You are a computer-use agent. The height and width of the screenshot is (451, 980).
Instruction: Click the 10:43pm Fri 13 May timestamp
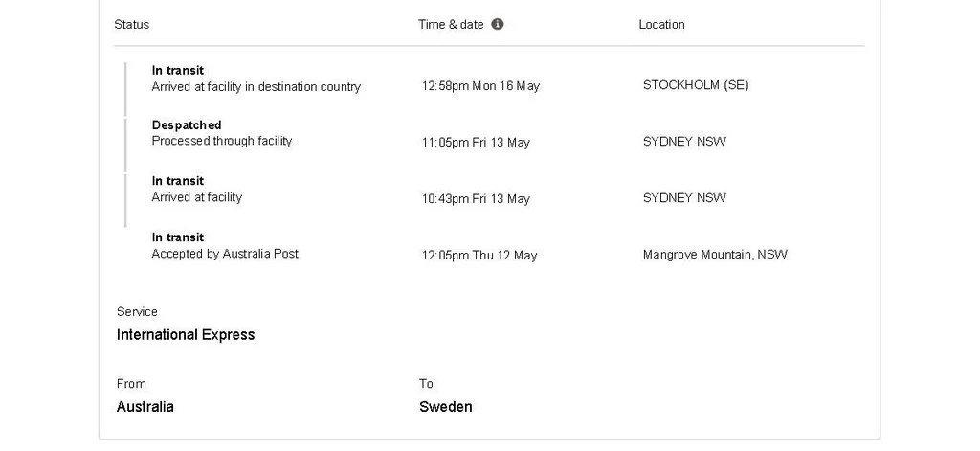tap(476, 199)
